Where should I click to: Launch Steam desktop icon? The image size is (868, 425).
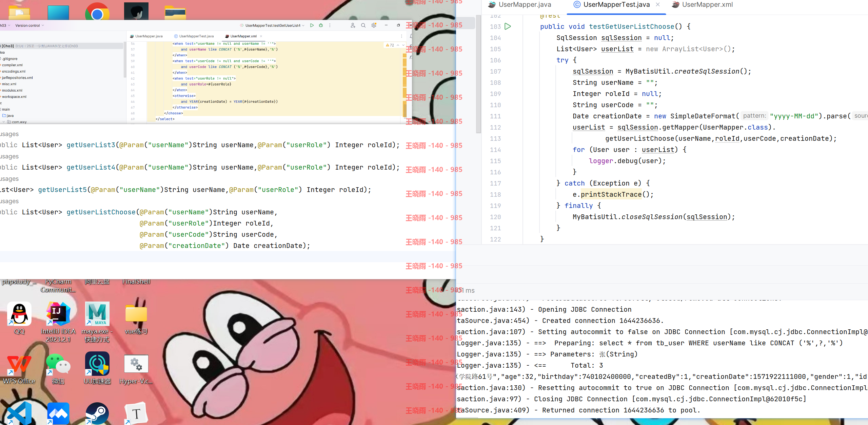[97, 413]
